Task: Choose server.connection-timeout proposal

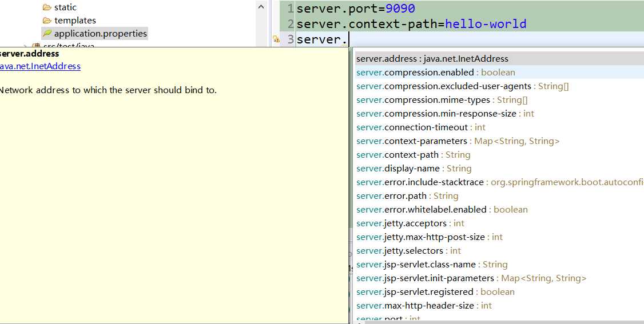Action: pos(499,127)
